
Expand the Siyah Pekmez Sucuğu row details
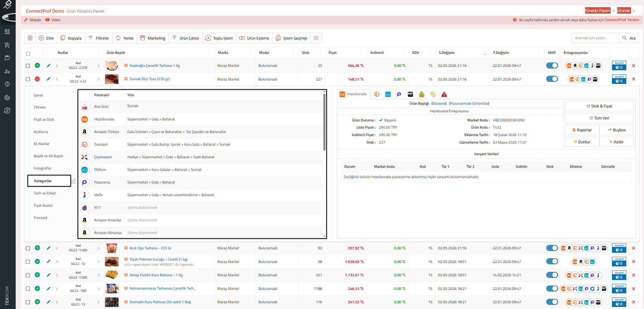point(37,261)
